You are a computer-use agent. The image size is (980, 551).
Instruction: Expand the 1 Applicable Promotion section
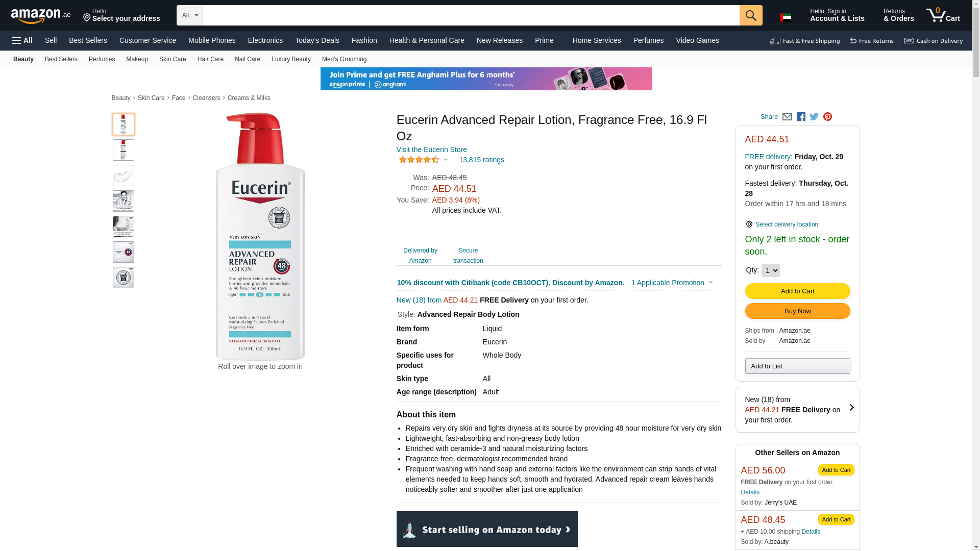coord(672,283)
